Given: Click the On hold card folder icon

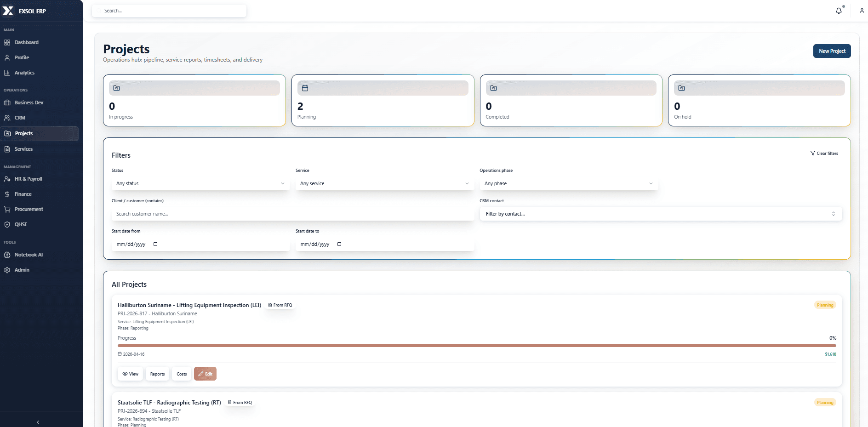Looking at the screenshot, I should [x=681, y=88].
